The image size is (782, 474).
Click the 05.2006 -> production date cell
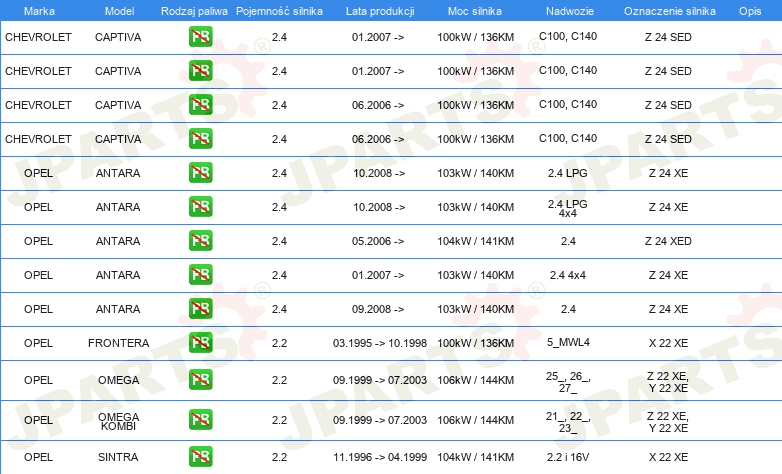[378, 241]
